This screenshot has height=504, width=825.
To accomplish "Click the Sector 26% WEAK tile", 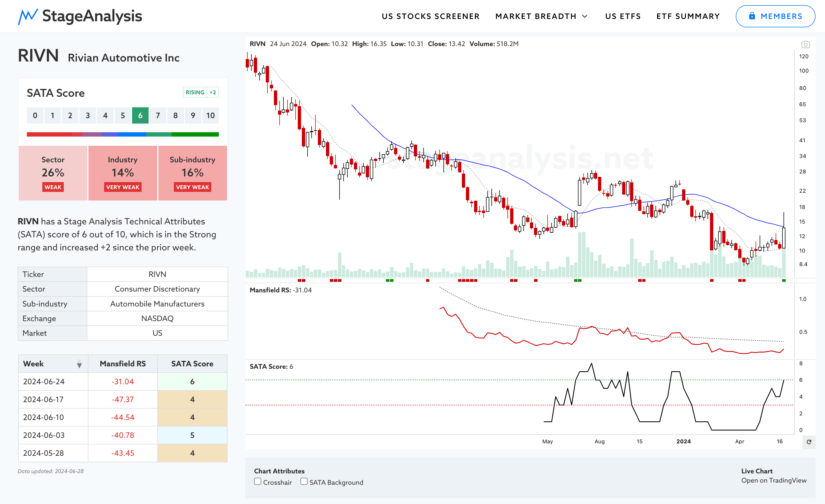I will point(53,173).
